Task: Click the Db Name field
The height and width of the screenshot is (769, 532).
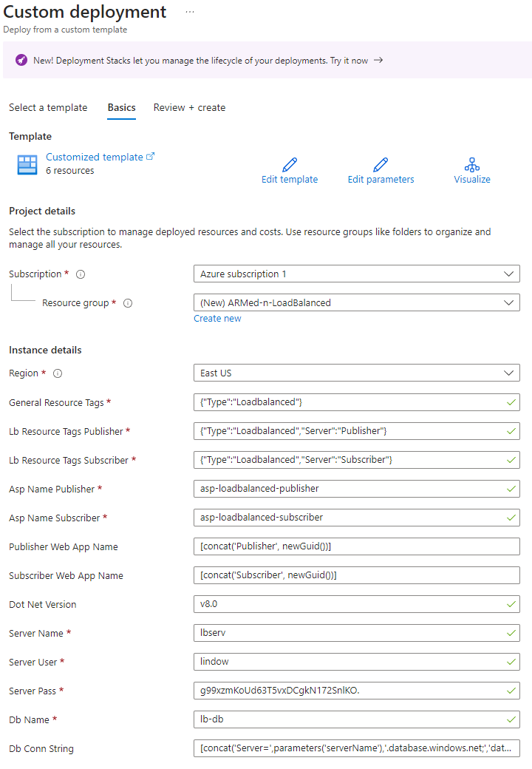Action: [357, 719]
